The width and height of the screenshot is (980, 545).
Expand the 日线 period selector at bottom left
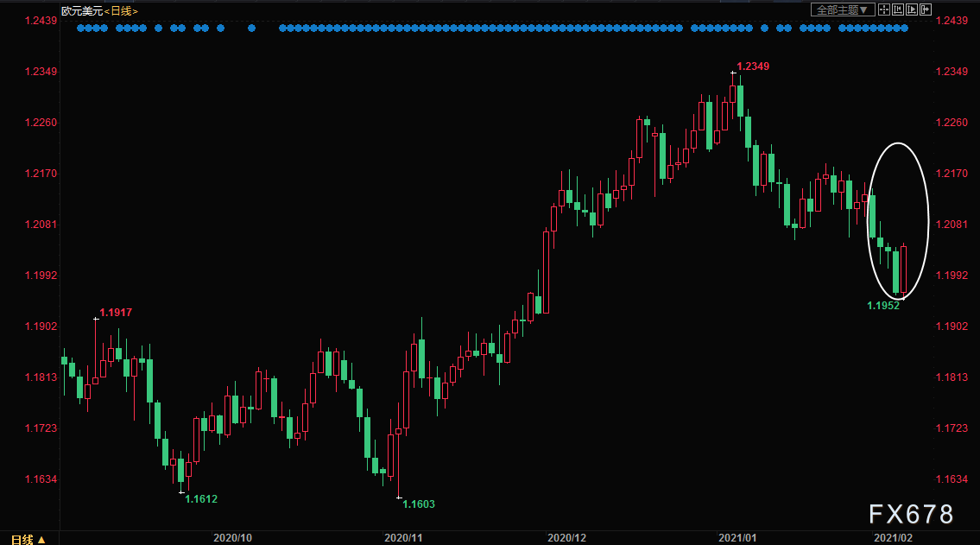pos(23,539)
